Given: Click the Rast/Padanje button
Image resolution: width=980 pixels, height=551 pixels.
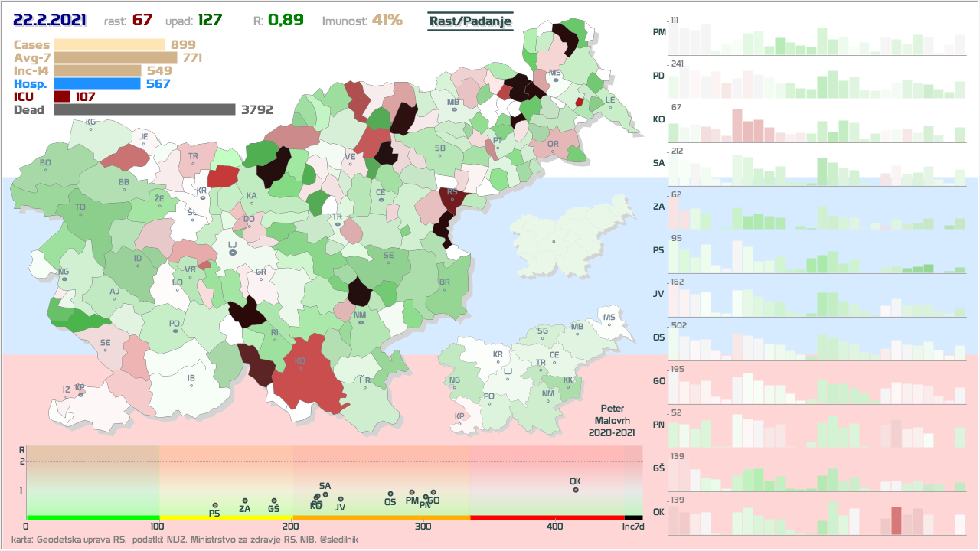Looking at the screenshot, I should tap(469, 21).
